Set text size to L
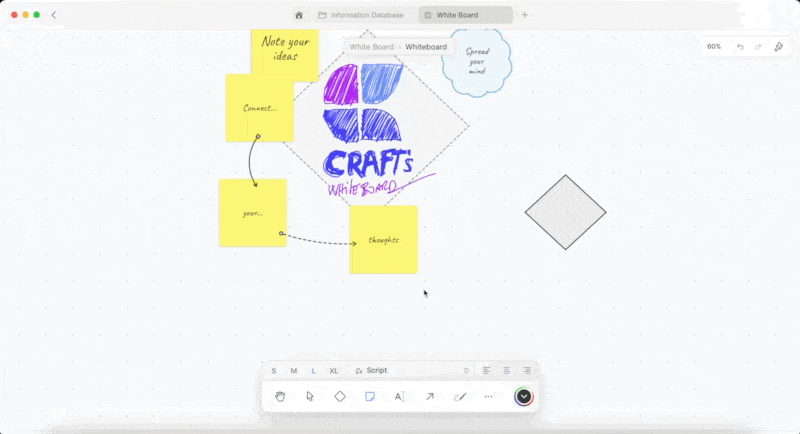The width and height of the screenshot is (800, 434). (313, 371)
